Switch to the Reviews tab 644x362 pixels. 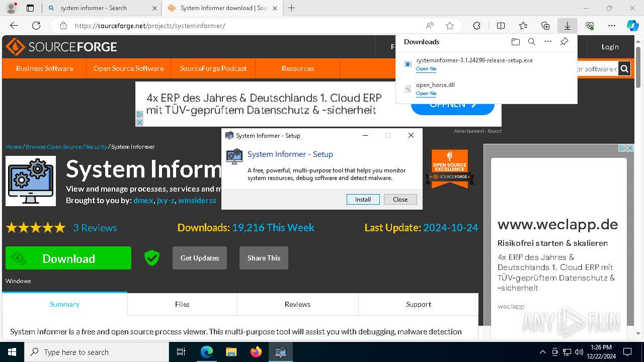coord(297,304)
